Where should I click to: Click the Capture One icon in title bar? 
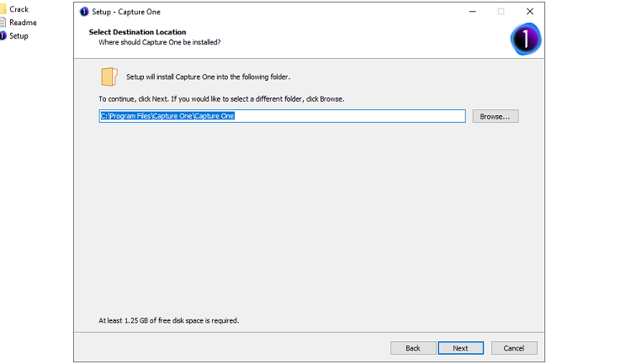[x=84, y=12]
